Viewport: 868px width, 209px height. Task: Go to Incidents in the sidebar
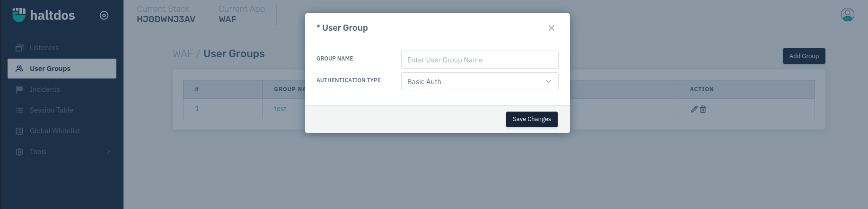pos(62,89)
